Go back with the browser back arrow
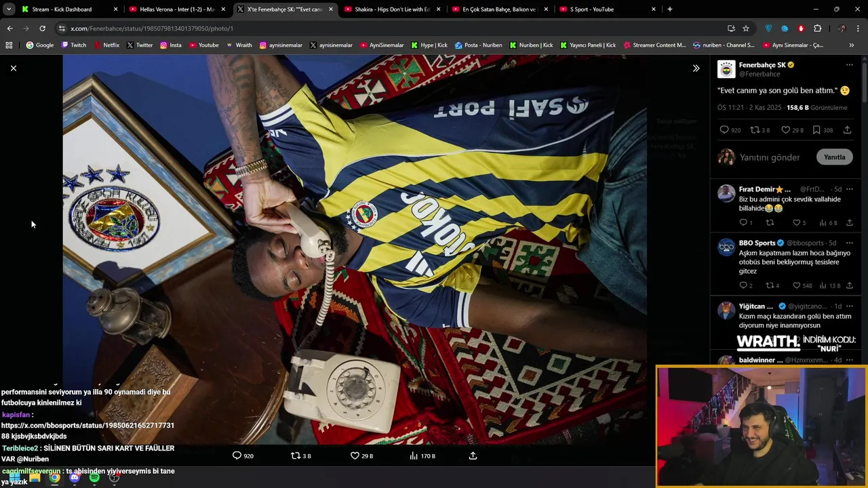 coord(9,28)
